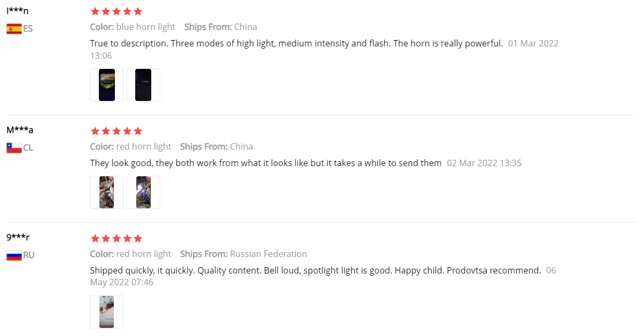Open first photo in M***a's review
The height and width of the screenshot is (336, 644).
tap(107, 192)
